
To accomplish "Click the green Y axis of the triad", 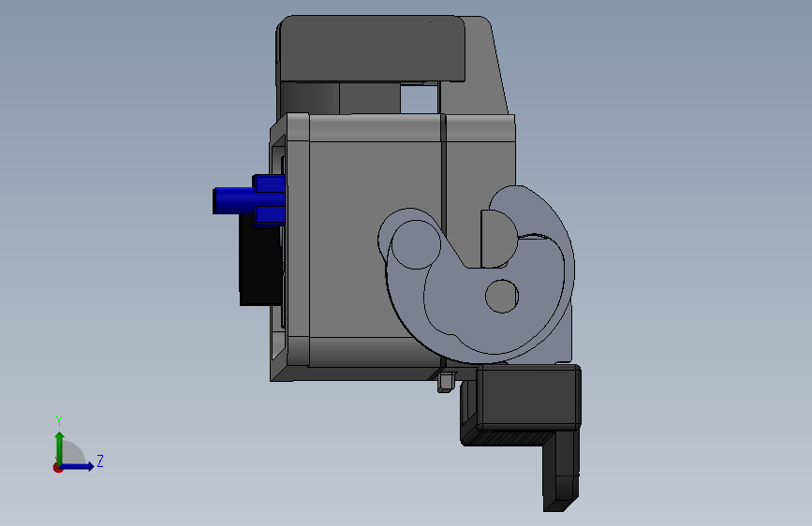I will pyautogui.click(x=60, y=447).
